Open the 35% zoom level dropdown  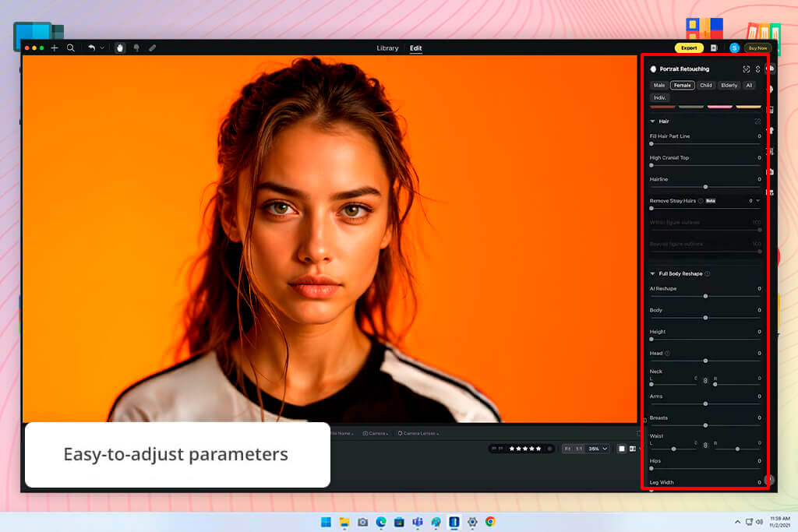(x=598, y=449)
